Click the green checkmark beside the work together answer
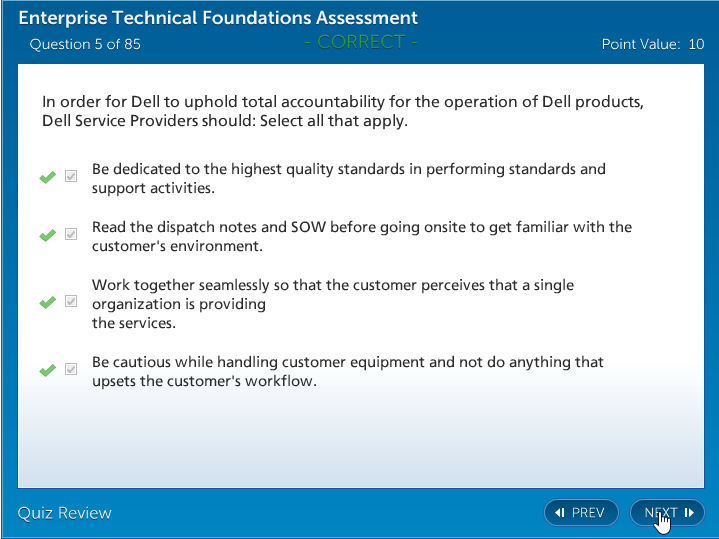 click(47, 302)
